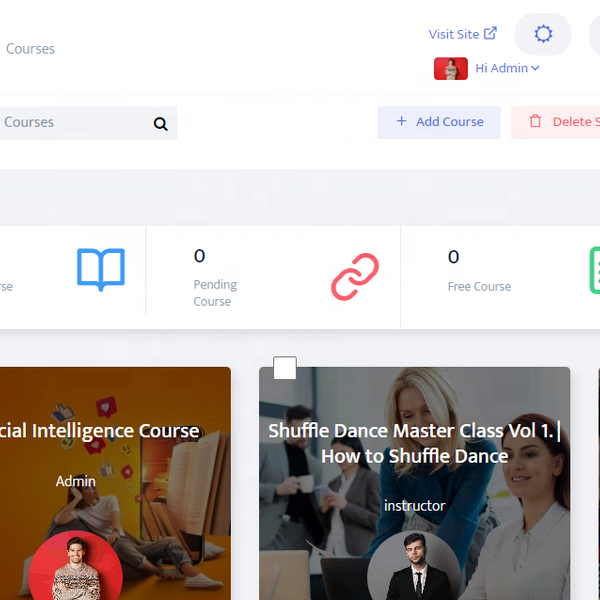Click the instructor name on Shuffle Dance card

tap(414, 506)
